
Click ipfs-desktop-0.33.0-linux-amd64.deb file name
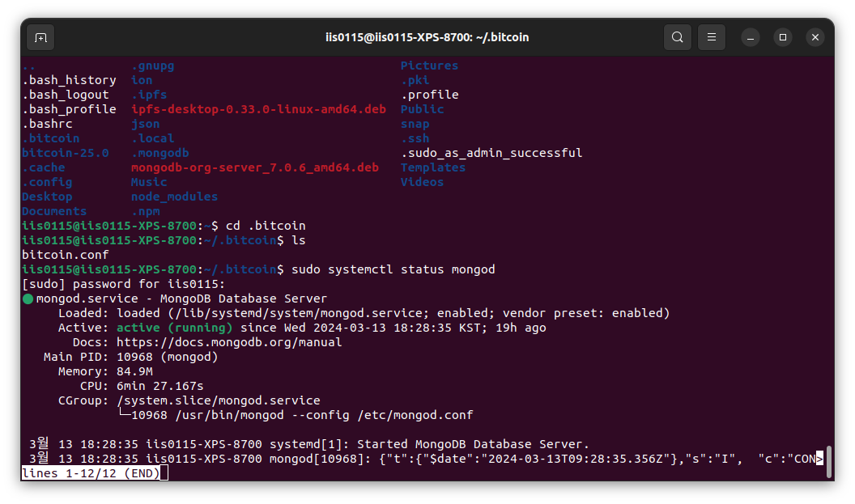(258, 109)
